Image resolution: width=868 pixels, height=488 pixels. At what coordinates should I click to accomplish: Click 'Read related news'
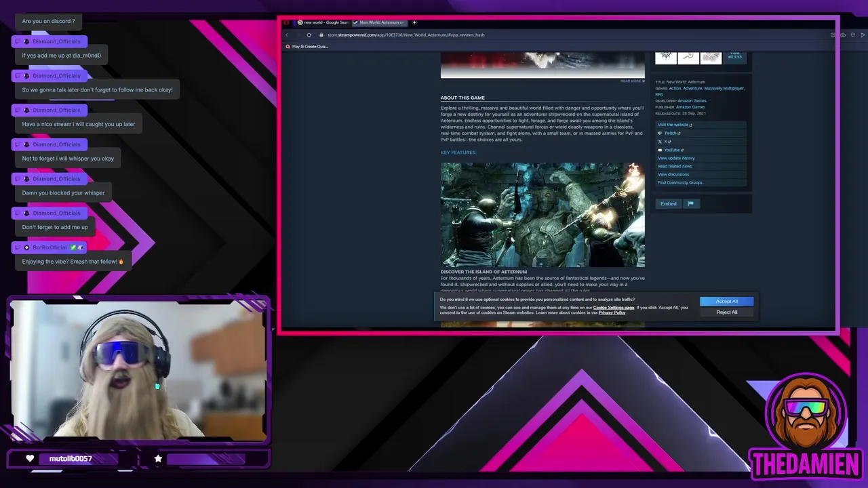675,166
